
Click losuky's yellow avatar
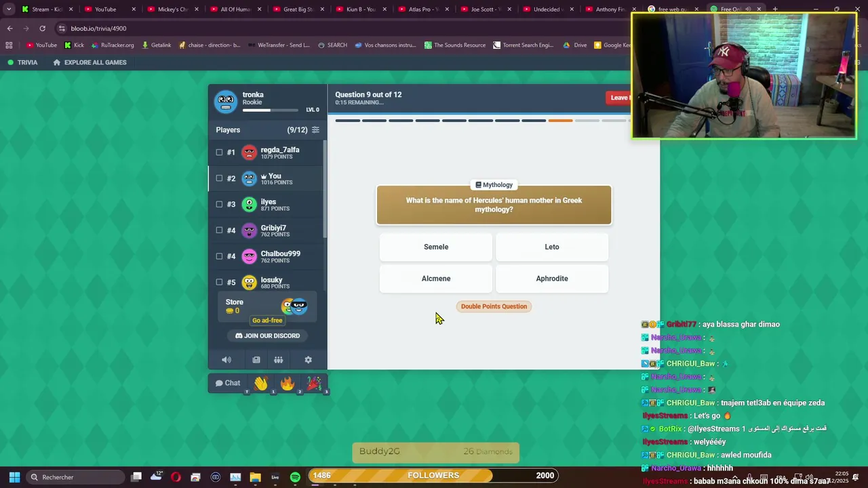[x=250, y=283]
